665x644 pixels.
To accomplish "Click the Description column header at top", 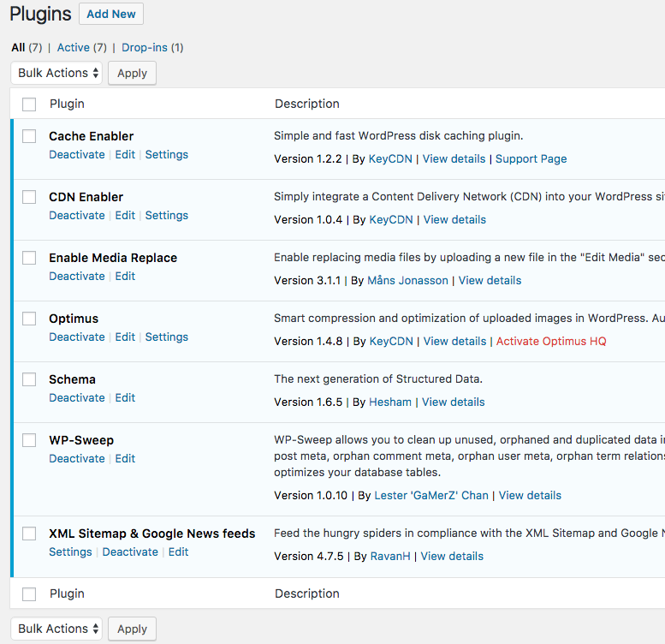I will (x=307, y=104).
